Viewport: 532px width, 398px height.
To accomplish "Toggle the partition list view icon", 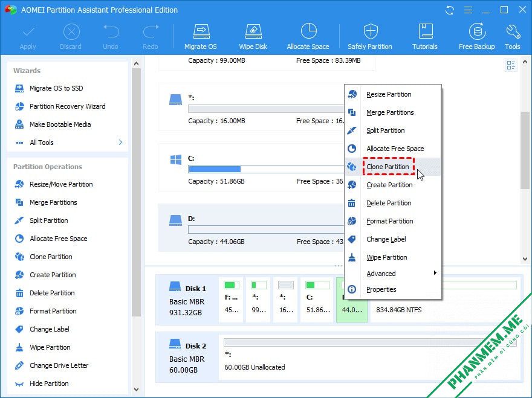I will 511,65.
